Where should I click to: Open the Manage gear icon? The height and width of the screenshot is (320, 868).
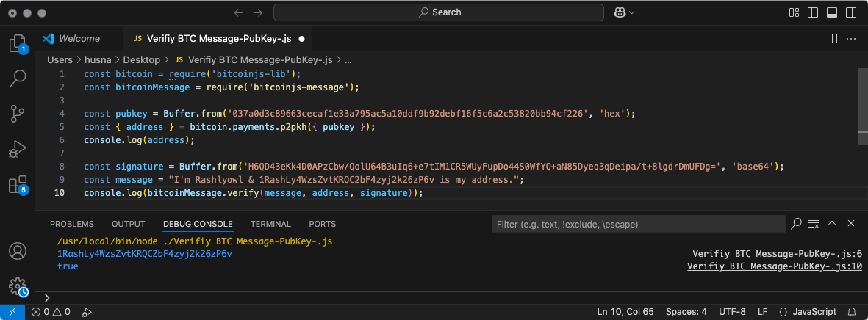tap(18, 286)
